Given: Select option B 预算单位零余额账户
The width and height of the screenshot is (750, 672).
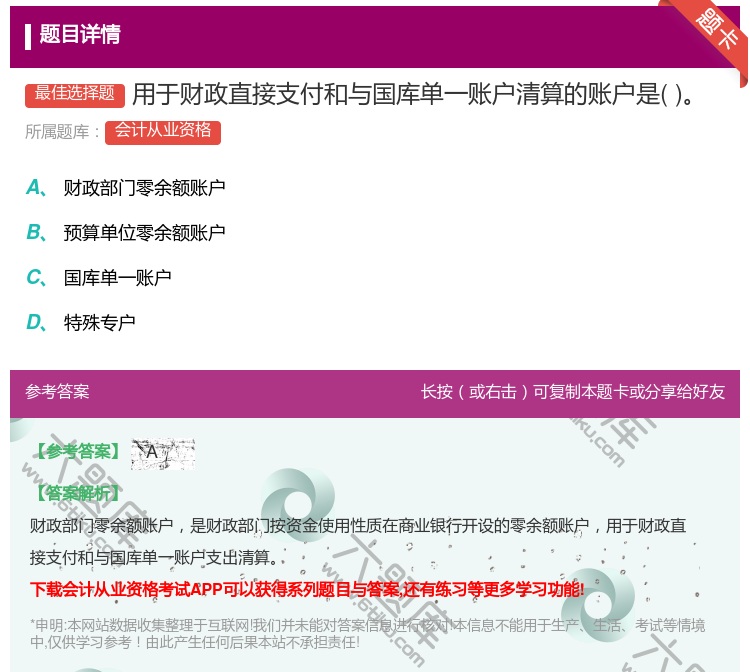Looking at the screenshot, I should [144, 233].
